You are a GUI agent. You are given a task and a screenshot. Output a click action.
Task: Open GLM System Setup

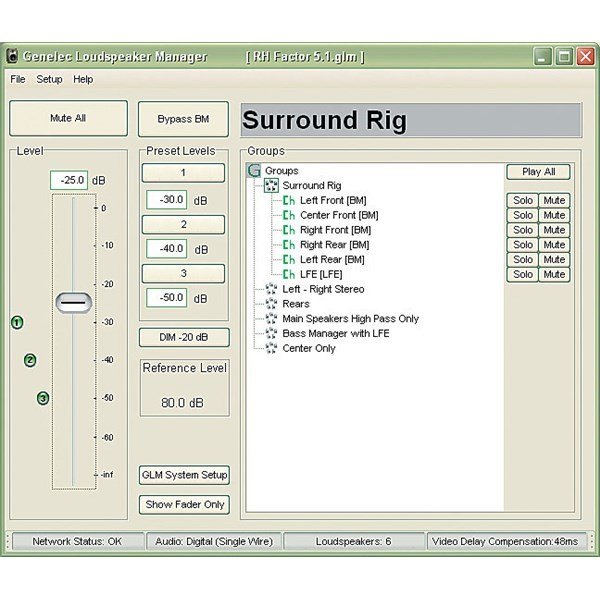[x=184, y=475]
